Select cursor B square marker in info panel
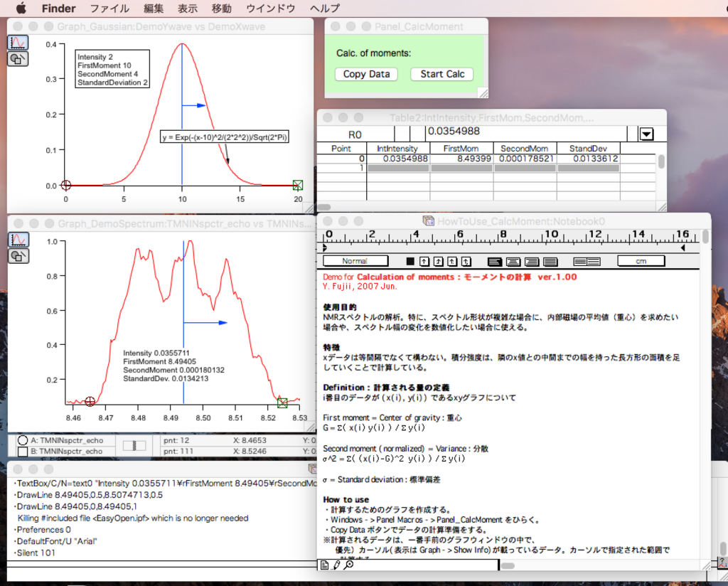 pos(23,452)
